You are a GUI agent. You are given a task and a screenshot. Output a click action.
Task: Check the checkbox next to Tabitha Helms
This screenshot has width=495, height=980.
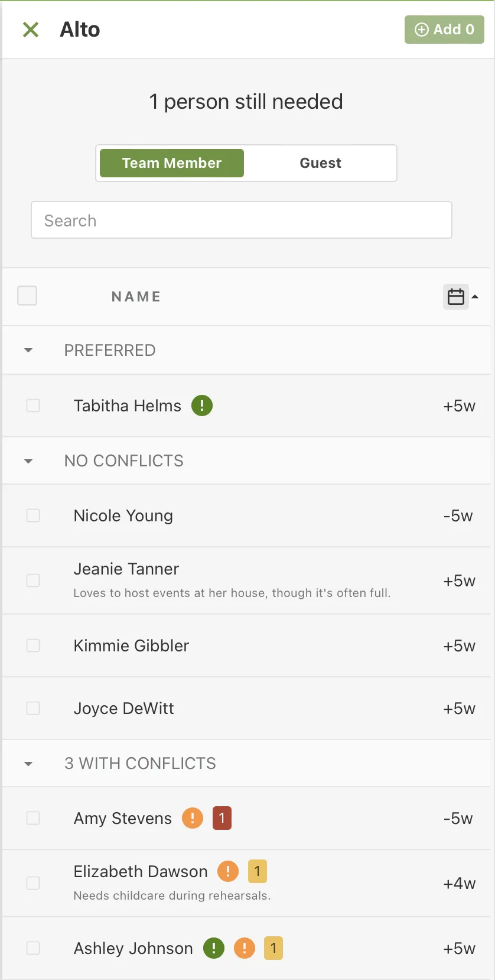33,405
